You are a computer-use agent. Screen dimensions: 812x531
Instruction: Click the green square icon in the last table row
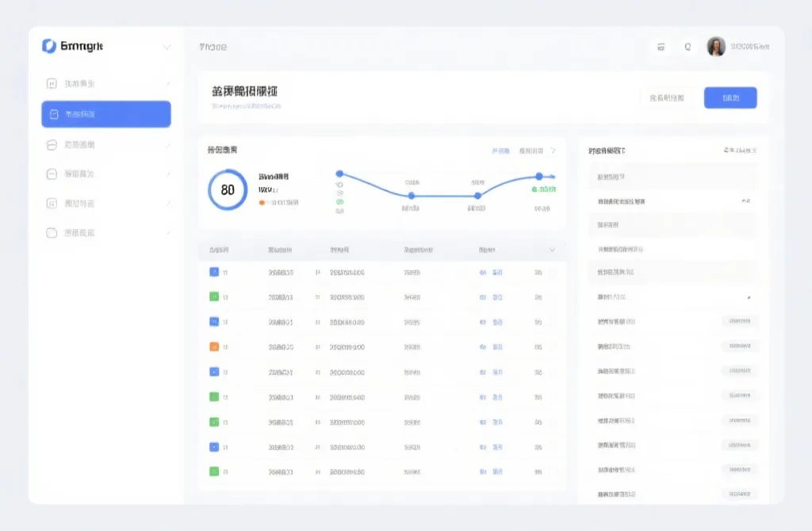(214, 472)
